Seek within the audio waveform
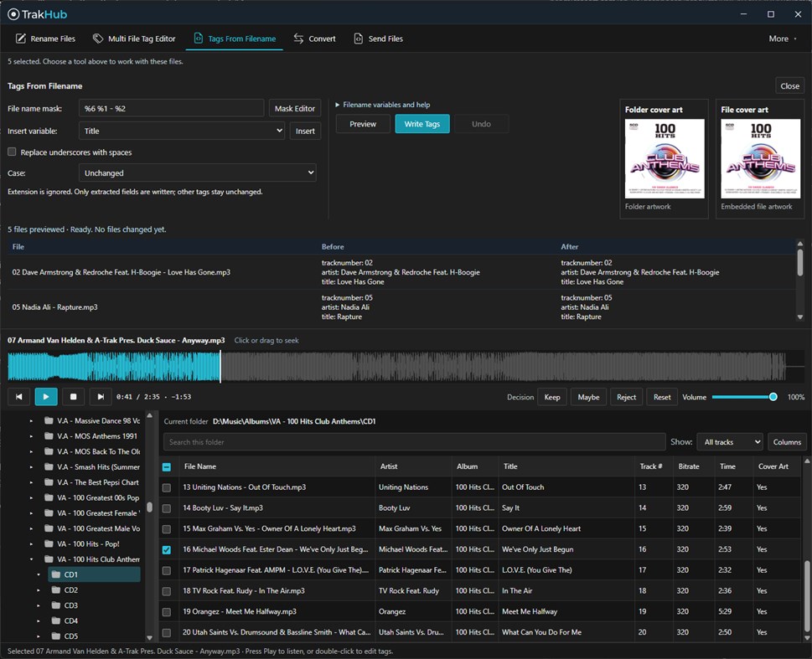 click(x=406, y=367)
